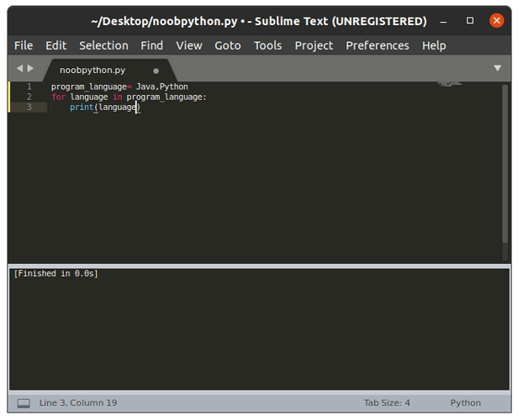Viewport: 518px width, 420px height.
Task: Click the editor vertical scrollbar
Action: tap(505, 164)
